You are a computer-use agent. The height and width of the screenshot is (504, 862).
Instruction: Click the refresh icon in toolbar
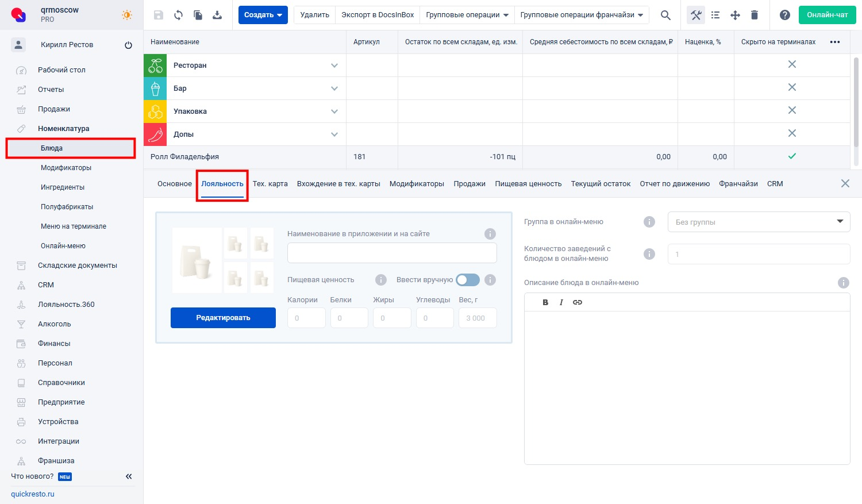click(178, 15)
